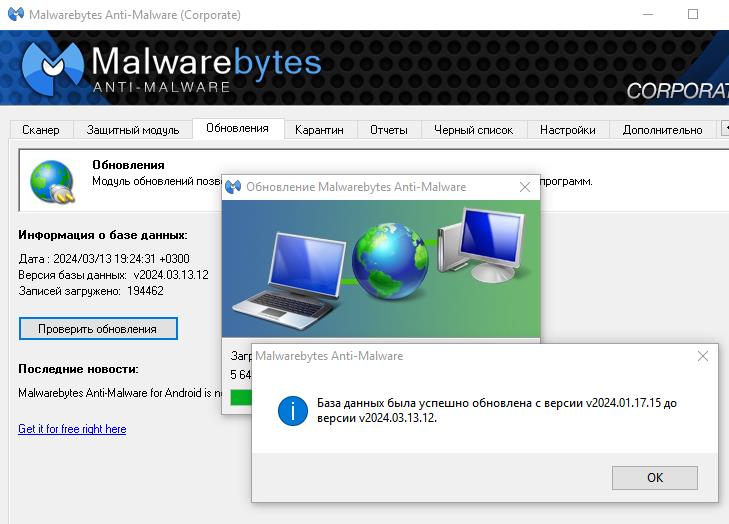The image size is (729, 524).
Task: Click the desktop computer image in the update window
Action: [482, 245]
